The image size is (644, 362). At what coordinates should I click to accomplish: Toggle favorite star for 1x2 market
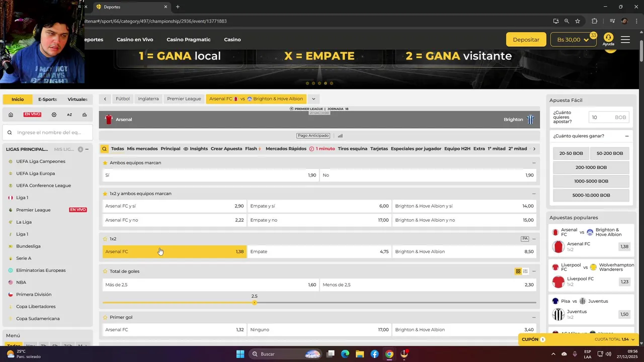[105, 239]
